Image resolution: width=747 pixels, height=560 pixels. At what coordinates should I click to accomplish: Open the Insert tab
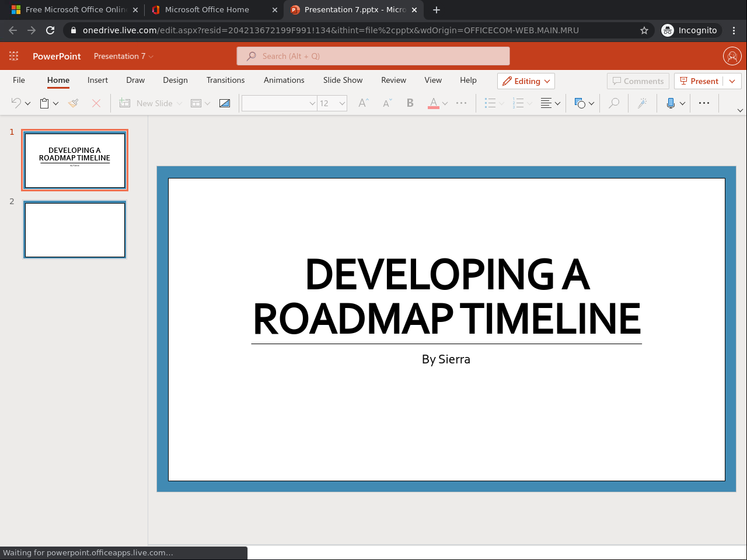pos(97,80)
